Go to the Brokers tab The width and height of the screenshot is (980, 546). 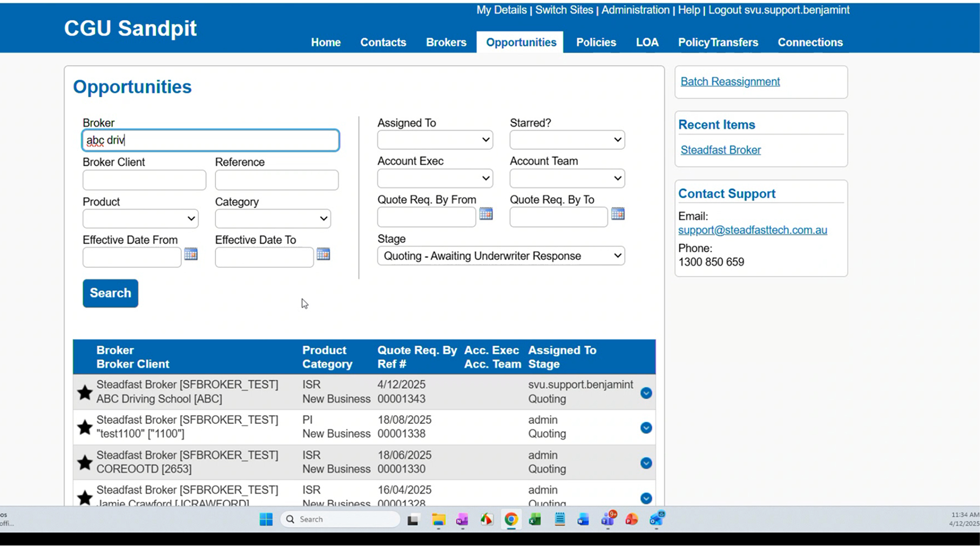(x=446, y=42)
